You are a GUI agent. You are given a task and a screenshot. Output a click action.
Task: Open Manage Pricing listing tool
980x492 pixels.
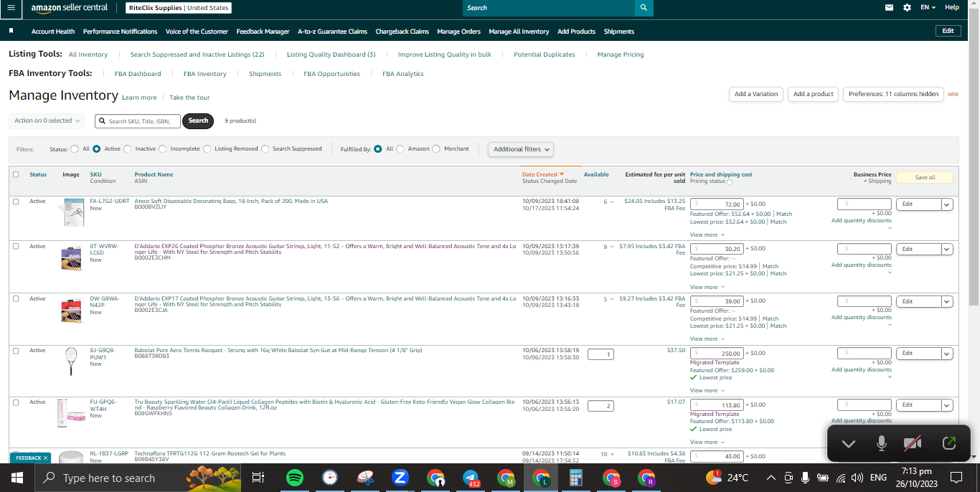tap(621, 55)
